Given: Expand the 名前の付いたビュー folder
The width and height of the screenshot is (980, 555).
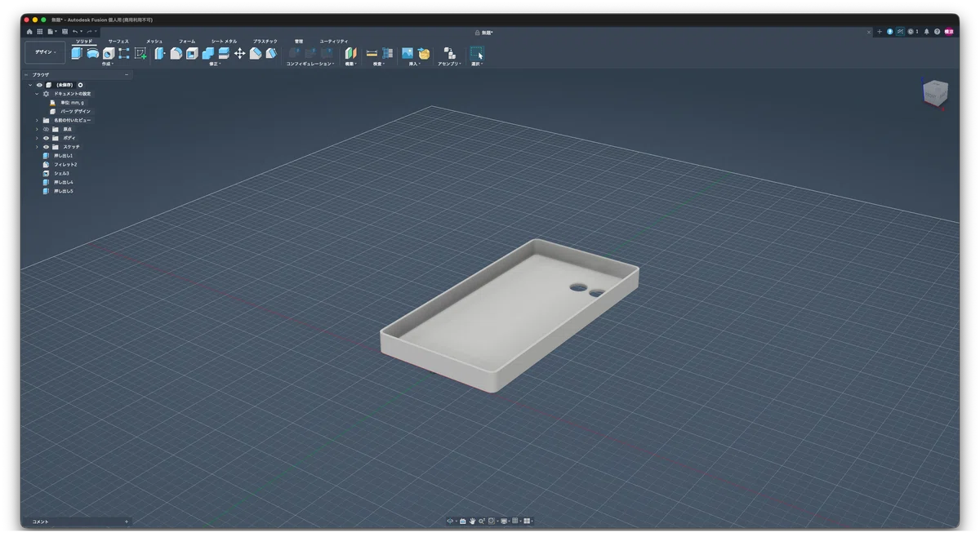Looking at the screenshot, I should (x=37, y=120).
